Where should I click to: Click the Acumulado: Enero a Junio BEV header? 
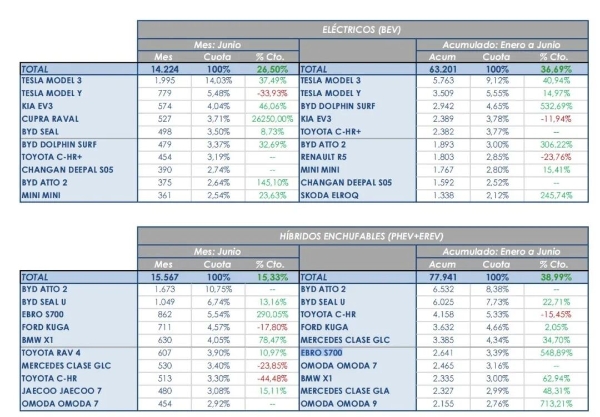501,45
